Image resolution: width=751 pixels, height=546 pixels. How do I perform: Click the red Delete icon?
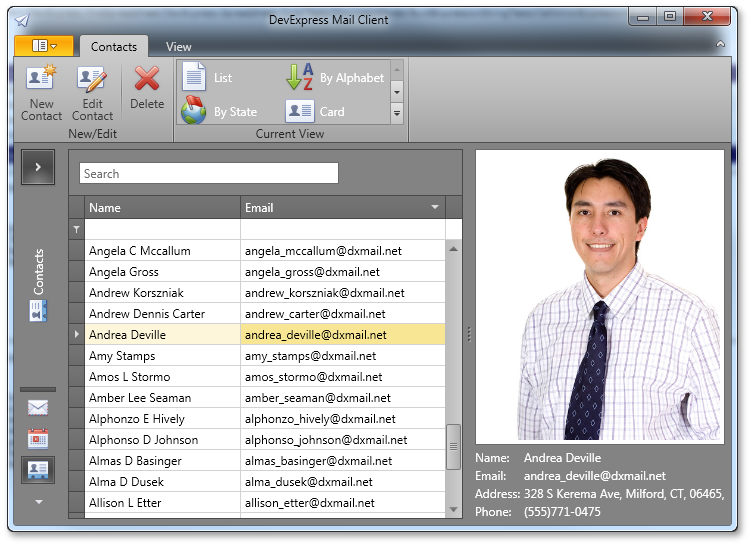point(147,79)
